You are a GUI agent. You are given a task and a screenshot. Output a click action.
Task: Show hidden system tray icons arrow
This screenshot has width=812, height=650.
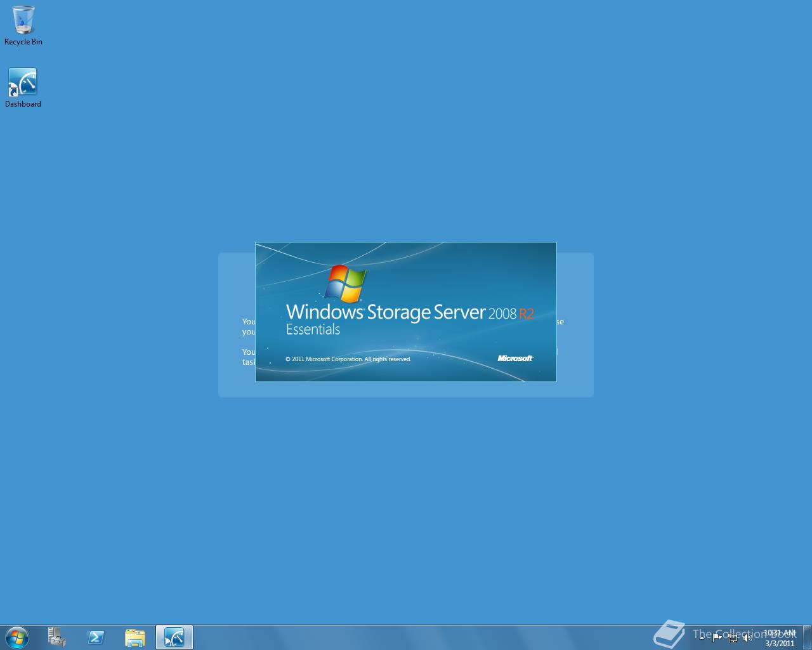click(x=702, y=637)
